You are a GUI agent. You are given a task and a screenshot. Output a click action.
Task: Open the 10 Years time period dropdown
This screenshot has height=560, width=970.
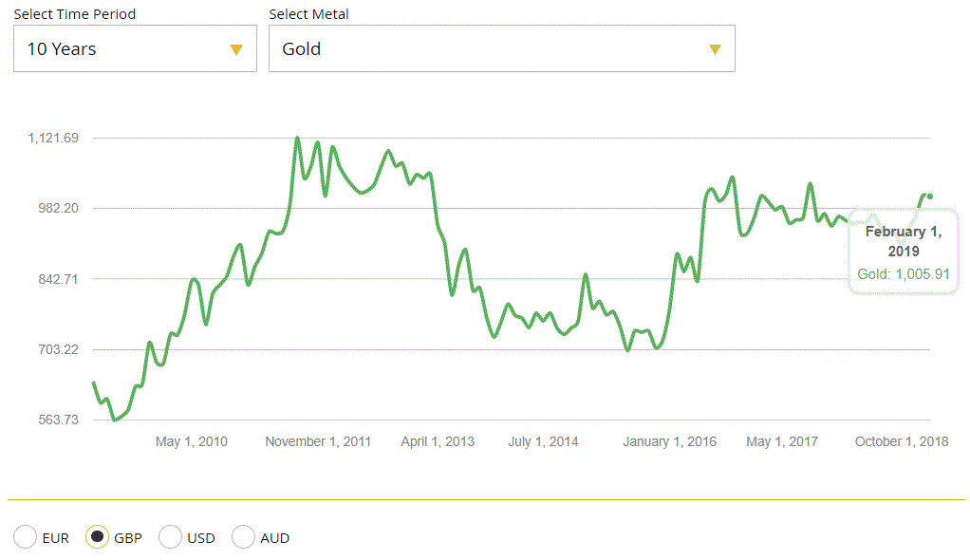pos(134,48)
